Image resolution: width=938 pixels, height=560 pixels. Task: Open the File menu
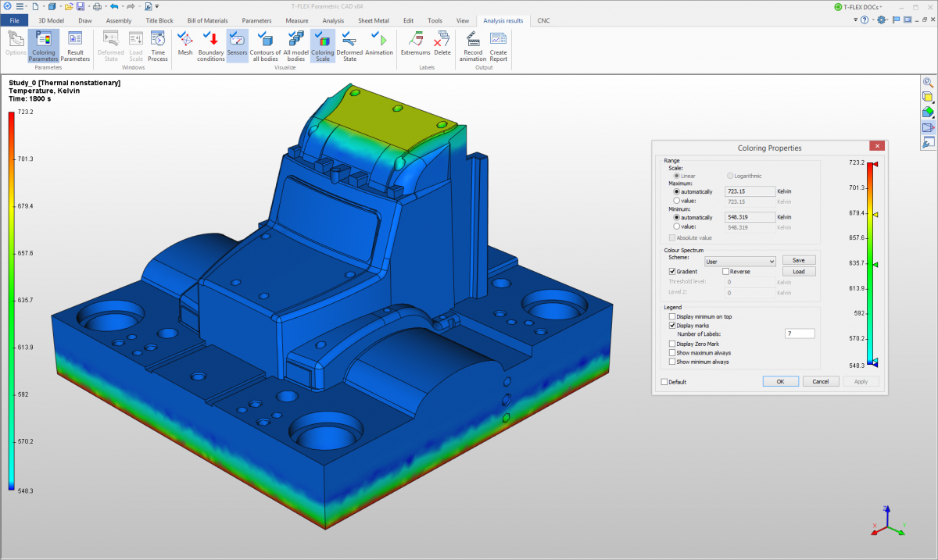click(14, 20)
